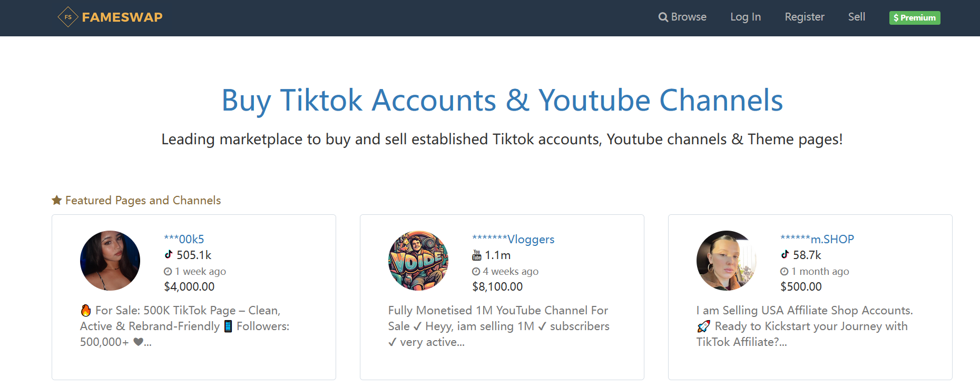Click the Browse search magnifier icon
This screenshot has width=980, height=387.
663,17
